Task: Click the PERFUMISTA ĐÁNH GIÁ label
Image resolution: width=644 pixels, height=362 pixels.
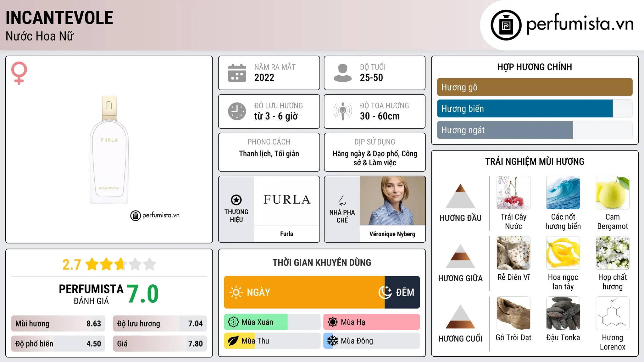Action: pos(91,294)
